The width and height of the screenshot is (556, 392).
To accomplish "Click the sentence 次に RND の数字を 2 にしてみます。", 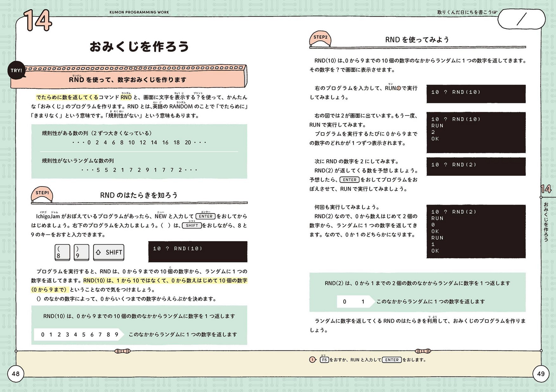I will click(x=357, y=161).
